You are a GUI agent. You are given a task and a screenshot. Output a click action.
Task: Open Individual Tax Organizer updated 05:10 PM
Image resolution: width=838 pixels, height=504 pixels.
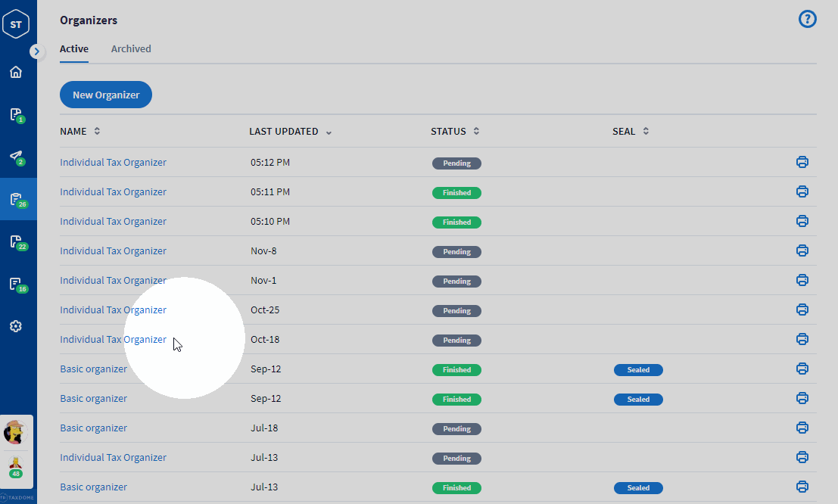113,221
